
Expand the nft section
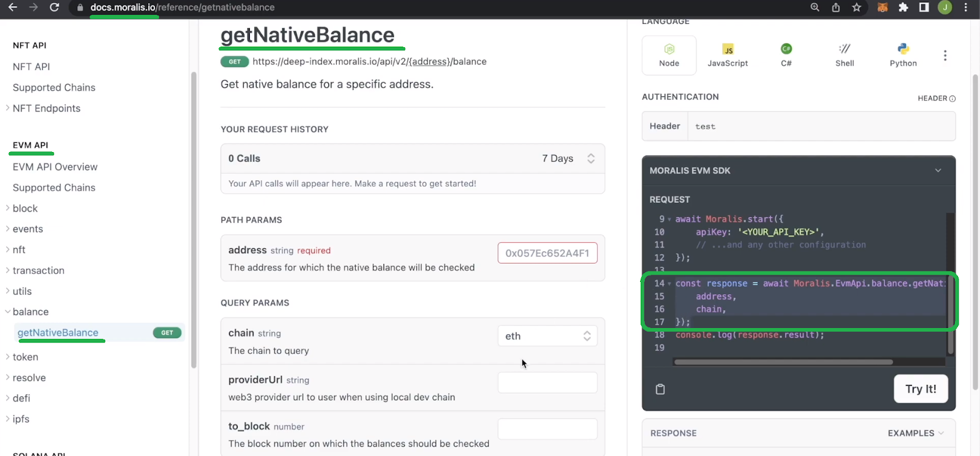point(7,249)
